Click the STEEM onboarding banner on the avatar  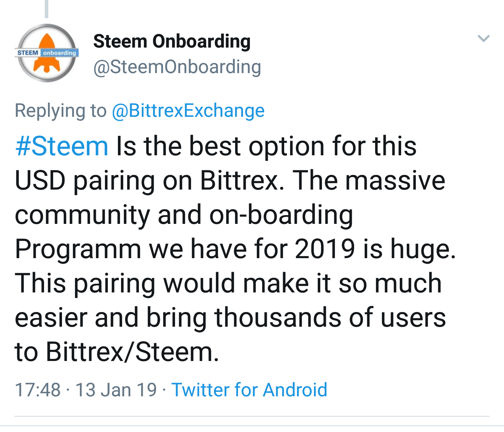click(47, 53)
